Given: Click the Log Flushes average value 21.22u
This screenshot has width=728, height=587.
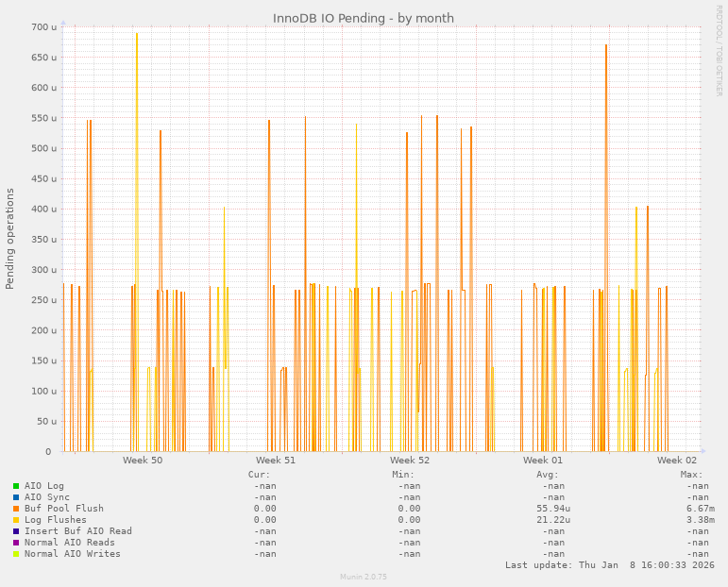Looking at the screenshot, I should point(553,520).
